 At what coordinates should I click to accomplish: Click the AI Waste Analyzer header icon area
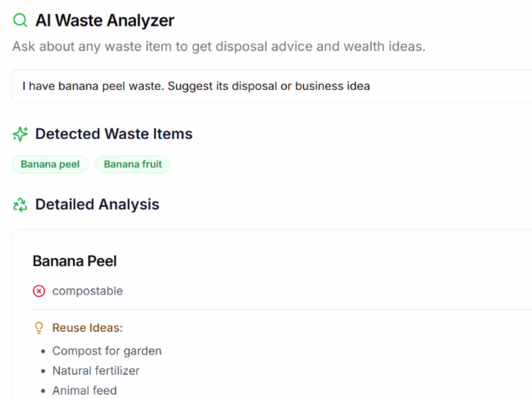[20, 20]
